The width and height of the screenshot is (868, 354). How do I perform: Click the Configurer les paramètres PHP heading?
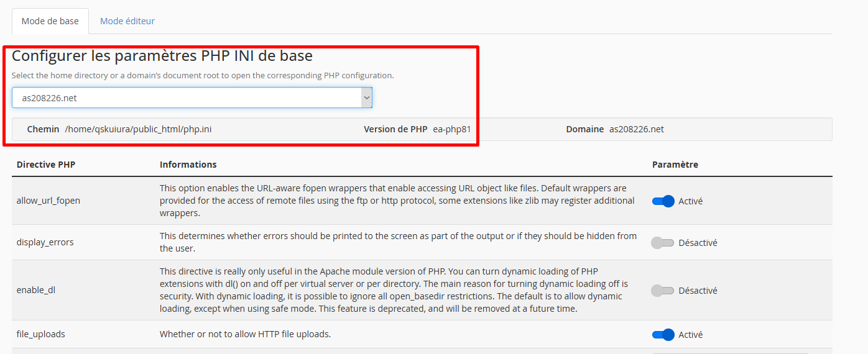point(162,56)
